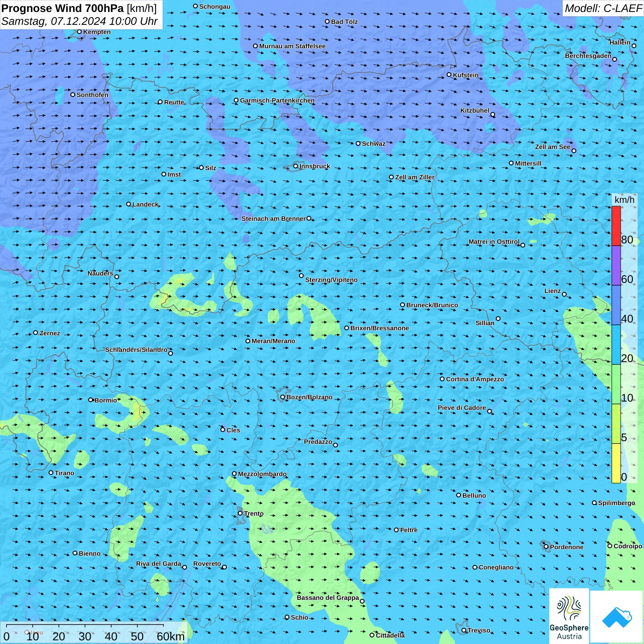Viewport: 644px width, 644px height.
Task: Click the 'Conegliano' label
Action: (496, 567)
